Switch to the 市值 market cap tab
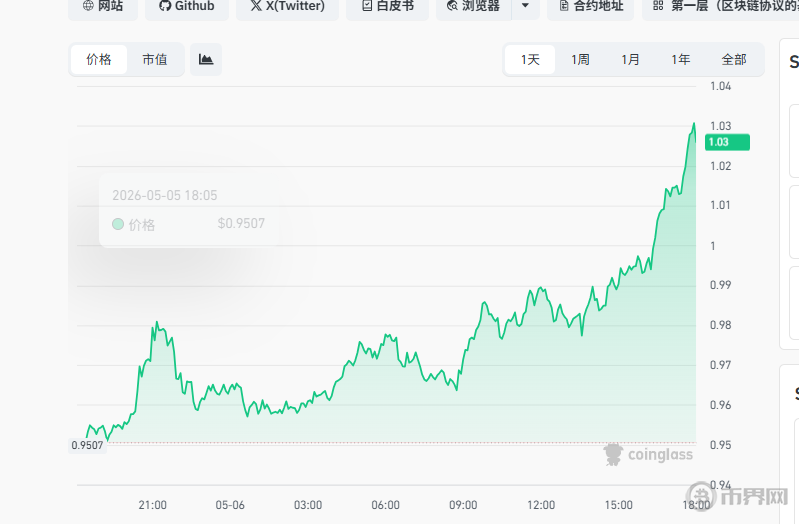Screen dimensions: 799x524 click(x=155, y=60)
